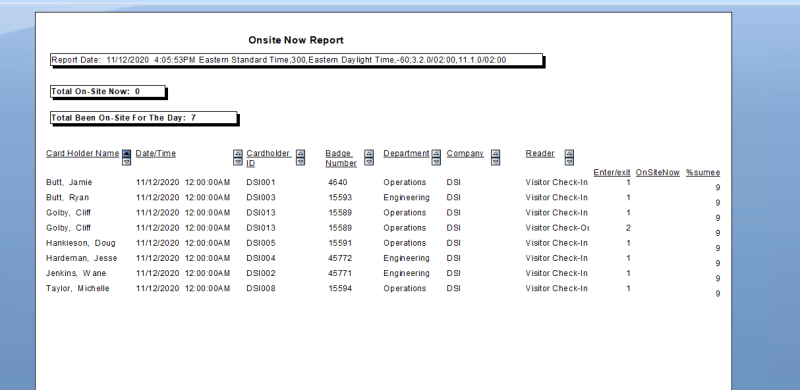Image resolution: width=800 pixels, height=390 pixels.
Task: Click the Reader column header
Action: 540,153
